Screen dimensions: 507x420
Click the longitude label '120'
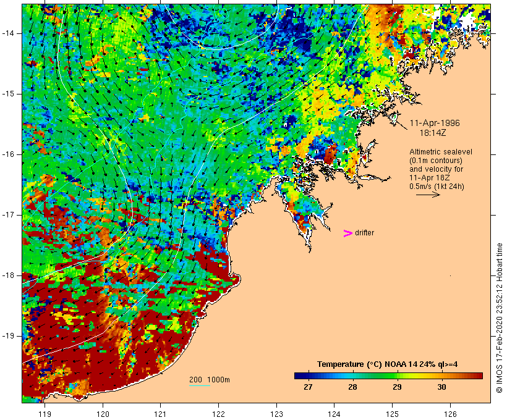tap(103, 414)
